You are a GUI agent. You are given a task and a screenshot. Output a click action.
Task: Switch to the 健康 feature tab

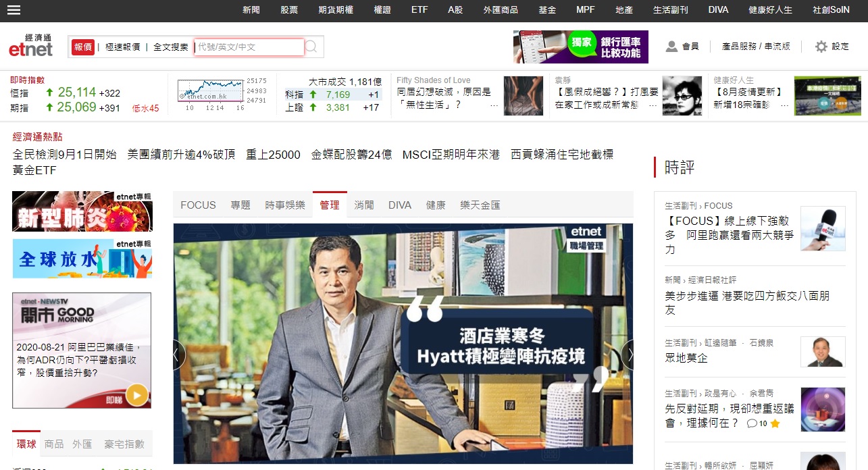436,205
